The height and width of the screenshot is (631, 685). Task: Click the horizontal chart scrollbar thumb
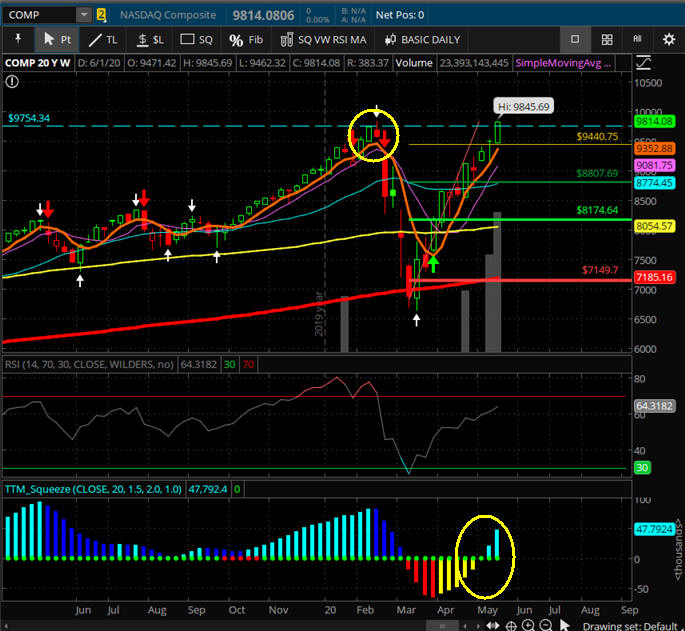(444, 625)
